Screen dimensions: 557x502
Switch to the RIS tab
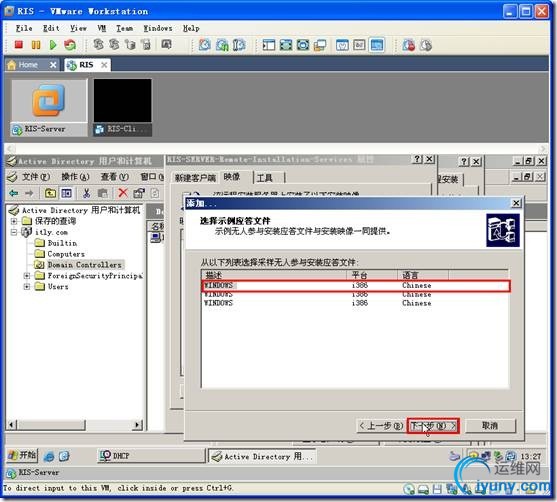(87, 65)
